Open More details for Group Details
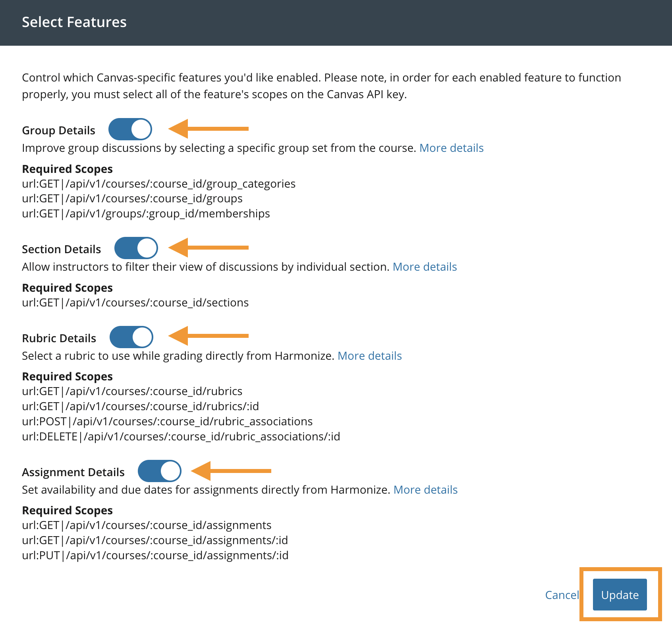The width and height of the screenshot is (672, 624). (452, 147)
